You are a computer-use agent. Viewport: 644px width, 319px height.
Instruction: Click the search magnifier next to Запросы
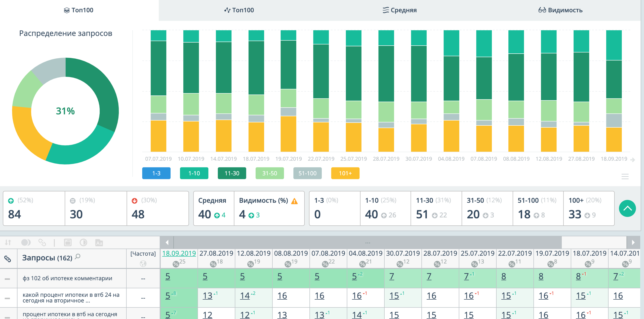pos(78,257)
